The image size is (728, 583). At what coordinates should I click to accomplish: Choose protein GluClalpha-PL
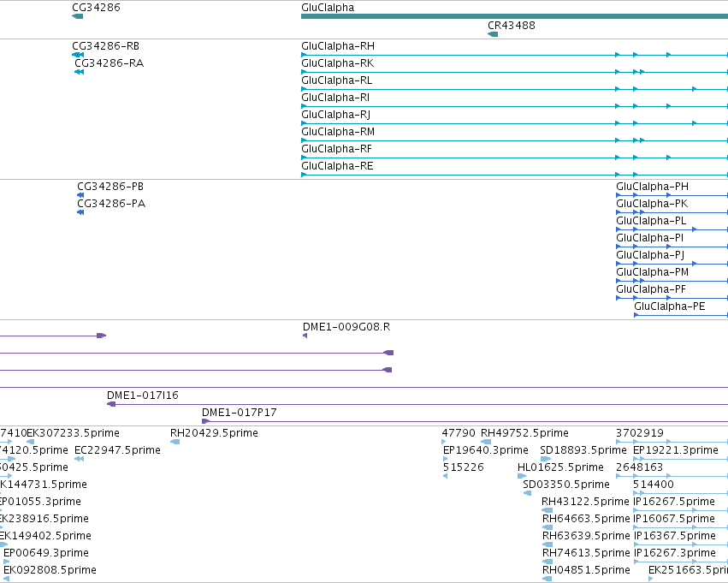[651, 221]
